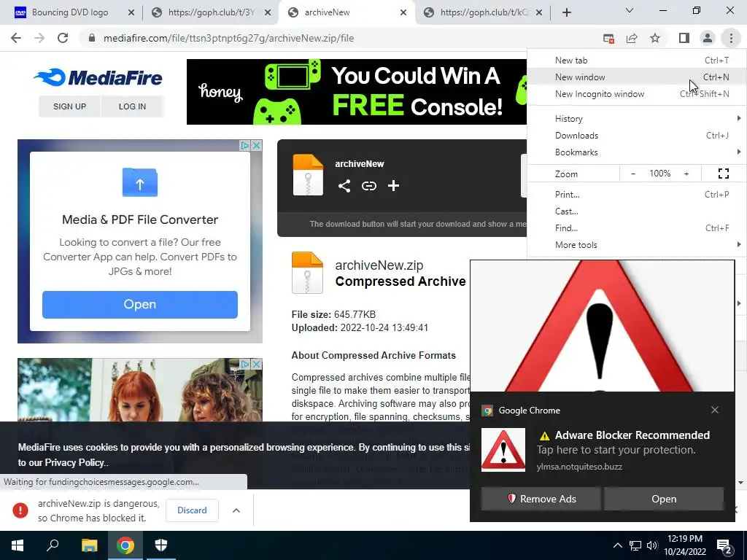Click the address bar URL
The height and width of the screenshot is (560, 747).
click(228, 38)
